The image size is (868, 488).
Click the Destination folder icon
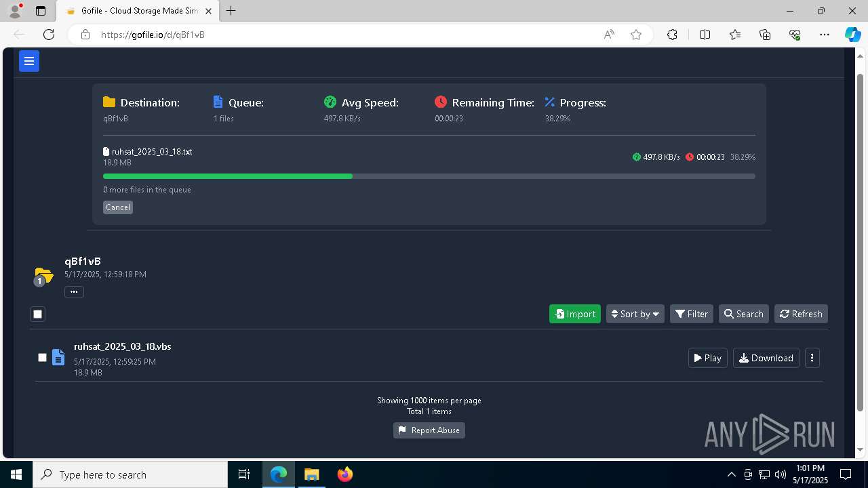[109, 102]
